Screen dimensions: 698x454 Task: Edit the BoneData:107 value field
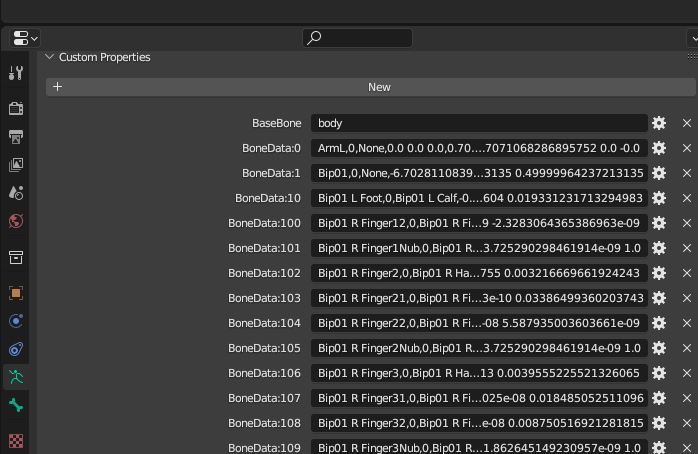(479, 398)
